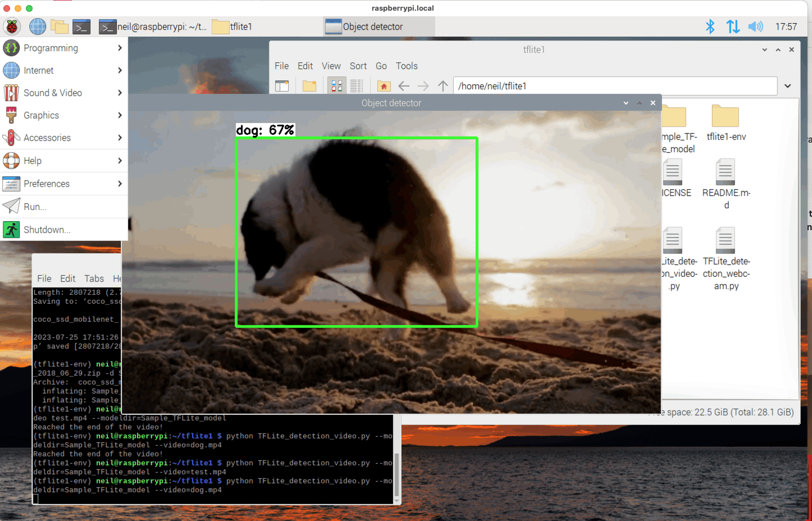
Task: Open the path history dropdown arrow
Action: (788, 86)
